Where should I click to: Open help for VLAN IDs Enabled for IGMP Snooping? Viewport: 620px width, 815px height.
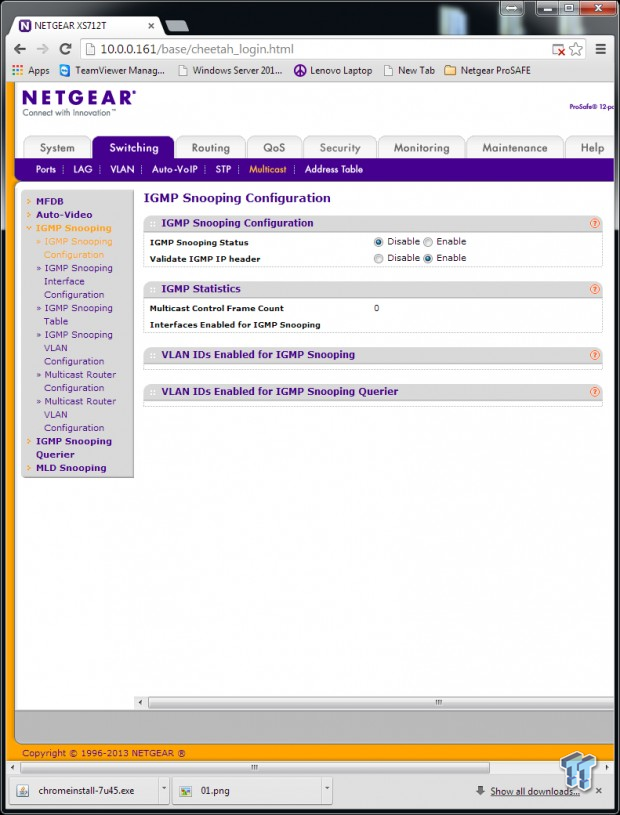coord(595,355)
